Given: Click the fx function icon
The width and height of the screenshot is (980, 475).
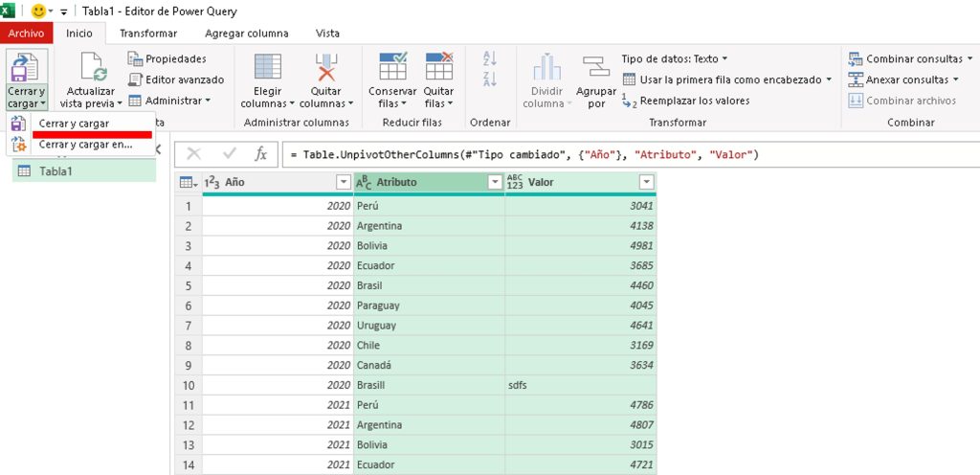Looking at the screenshot, I should (260, 154).
